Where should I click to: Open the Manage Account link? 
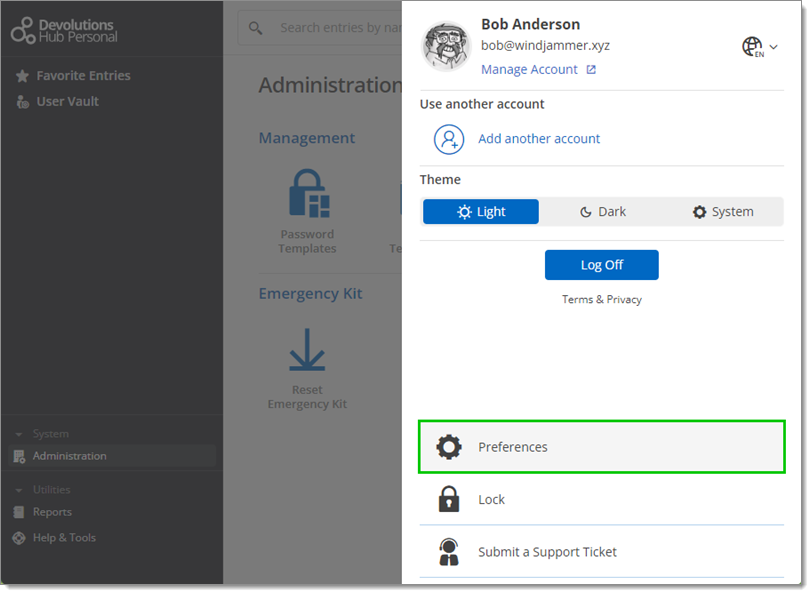[x=529, y=69]
